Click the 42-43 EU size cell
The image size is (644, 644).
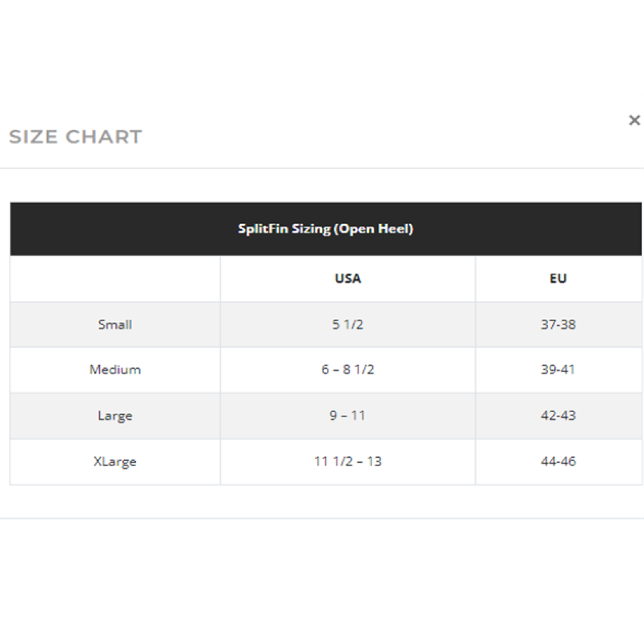(558, 415)
